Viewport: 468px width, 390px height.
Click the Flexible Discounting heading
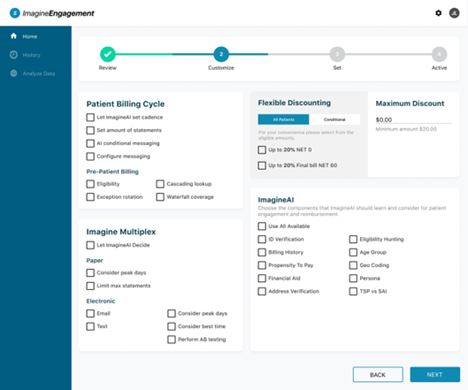click(x=294, y=103)
